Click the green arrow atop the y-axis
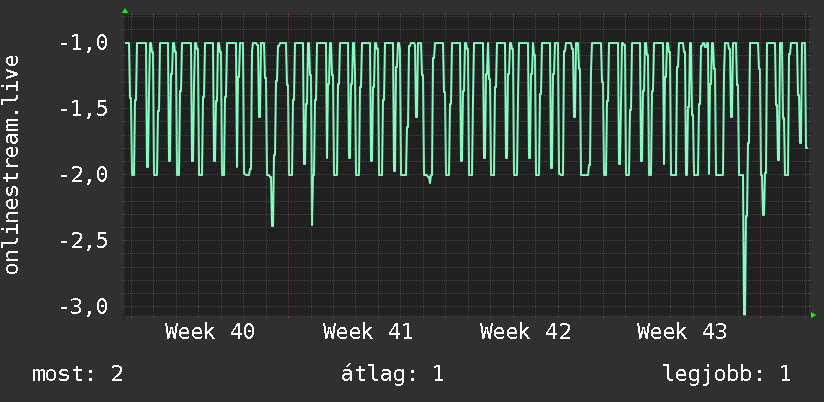This screenshot has height=402, width=824. [125, 11]
